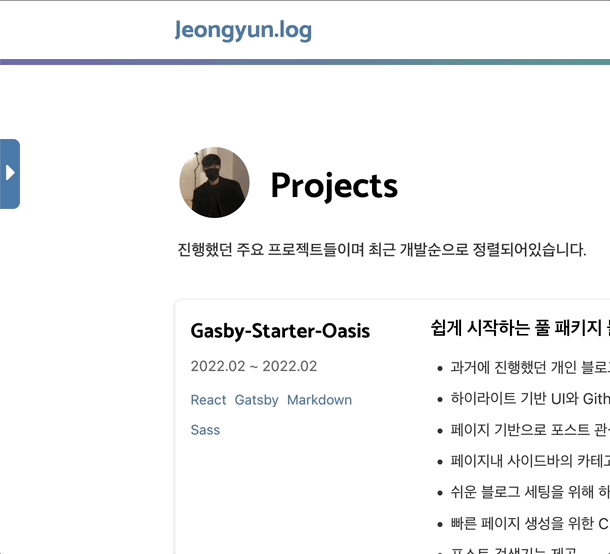Select the React tag
This screenshot has width=610, height=554.
coord(208,400)
